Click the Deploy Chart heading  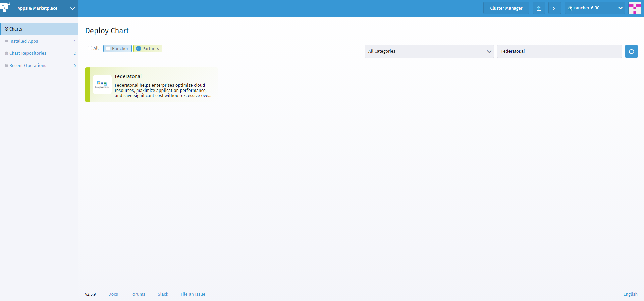point(107,31)
